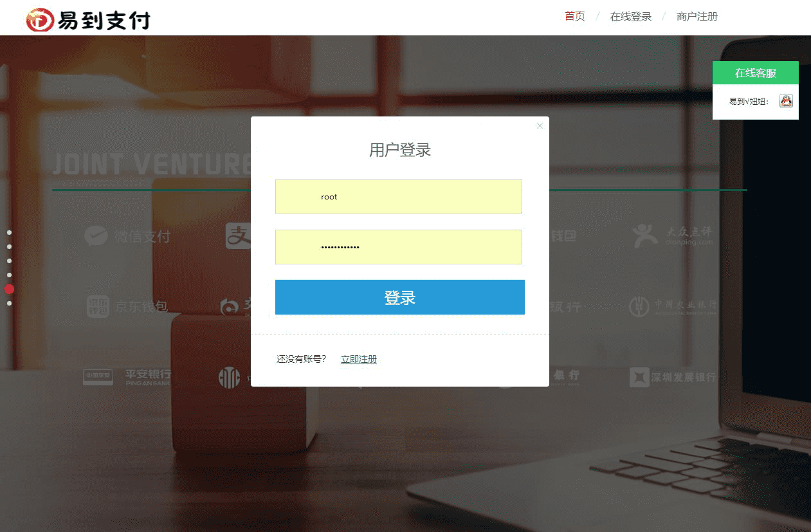Image resolution: width=811 pixels, height=532 pixels.
Task: Dismiss the 用户登录 dialog via its X
Action: point(540,125)
